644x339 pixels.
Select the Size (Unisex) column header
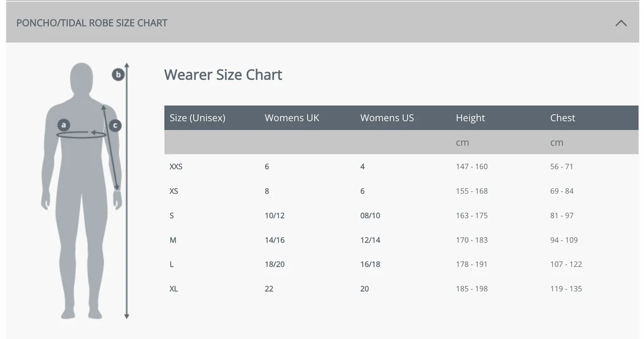[x=197, y=118]
